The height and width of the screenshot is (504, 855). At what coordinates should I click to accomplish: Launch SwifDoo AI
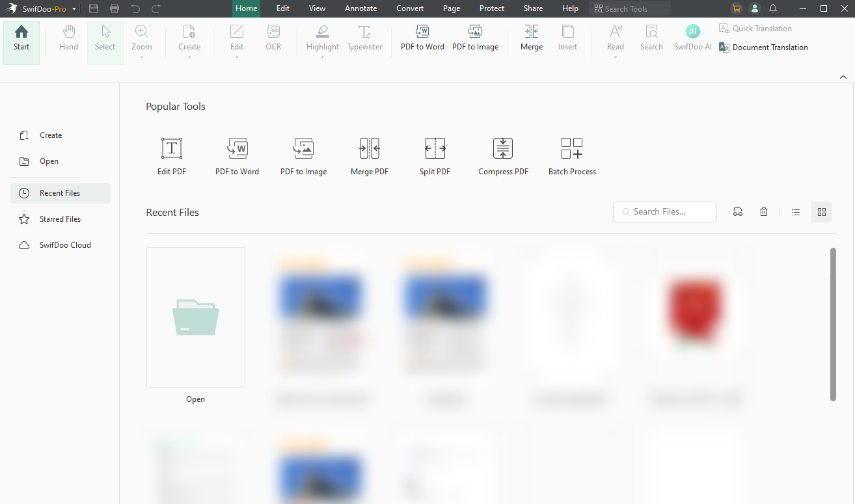(x=692, y=38)
